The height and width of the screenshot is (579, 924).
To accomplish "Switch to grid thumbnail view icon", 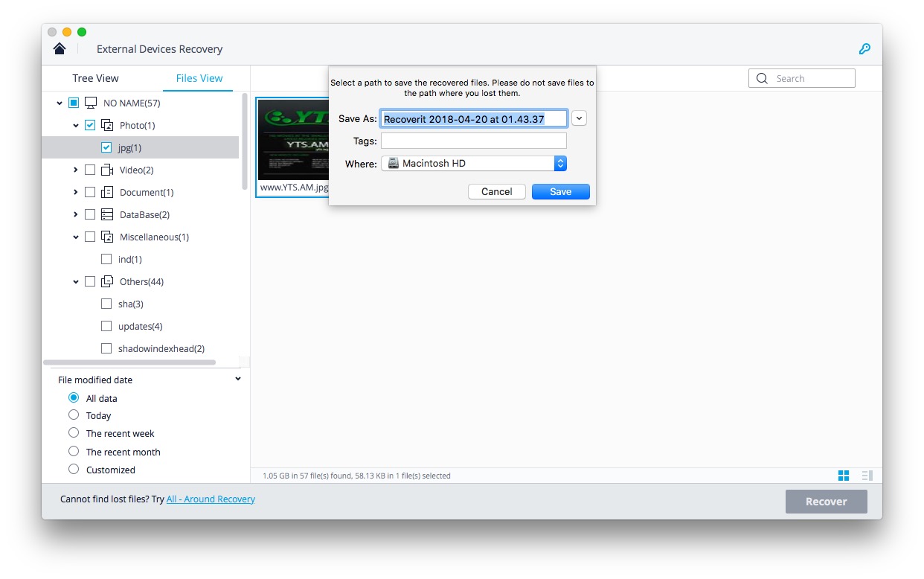I will pyautogui.click(x=844, y=476).
